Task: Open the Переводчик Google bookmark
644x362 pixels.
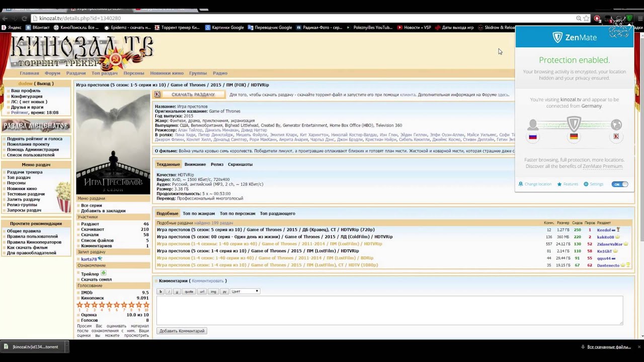Action: (269, 28)
